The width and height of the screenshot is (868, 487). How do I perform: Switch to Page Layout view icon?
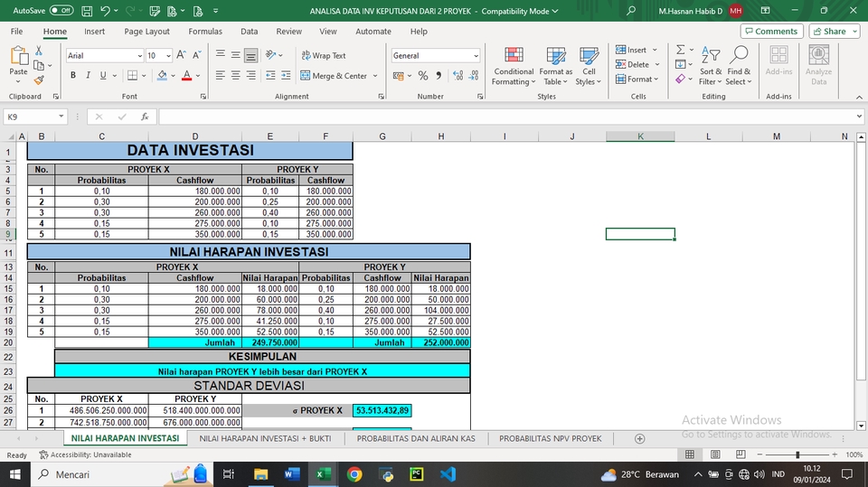click(x=715, y=454)
